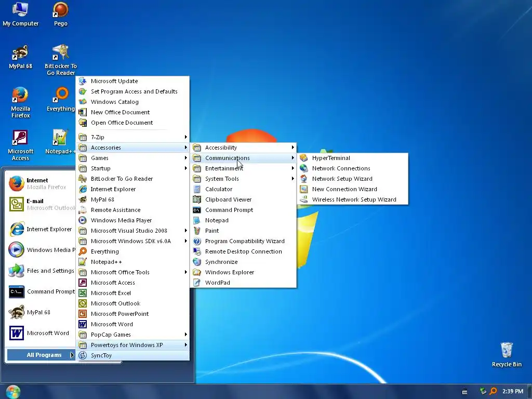Viewport: 532px width, 399px height.
Task: Expand the Accessories folder
Action: [132, 148]
